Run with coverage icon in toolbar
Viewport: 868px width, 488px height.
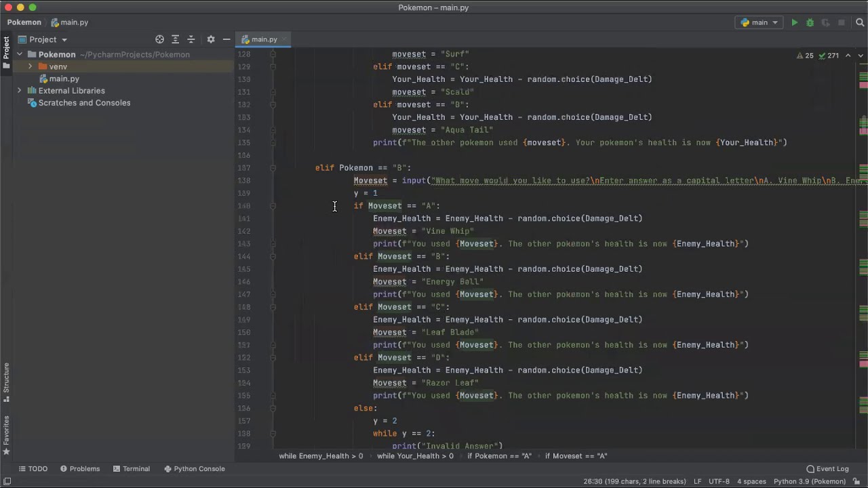coord(825,22)
